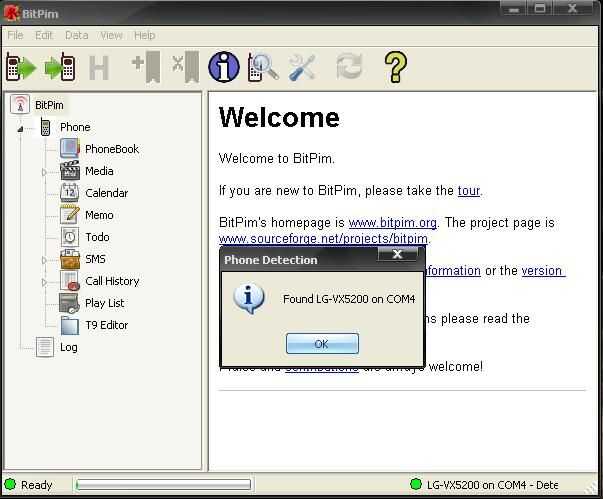
Task: Open Settings wrench and screwdriver icon
Action: (303, 68)
